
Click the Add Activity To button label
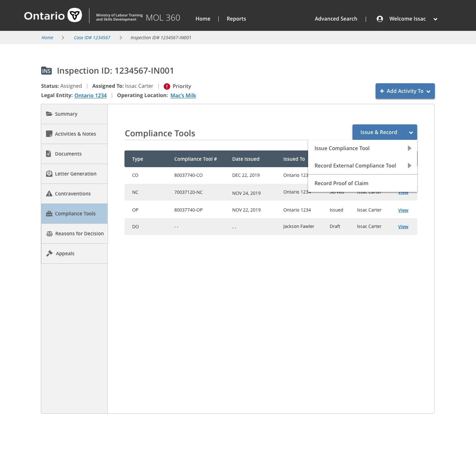(x=405, y=91)
